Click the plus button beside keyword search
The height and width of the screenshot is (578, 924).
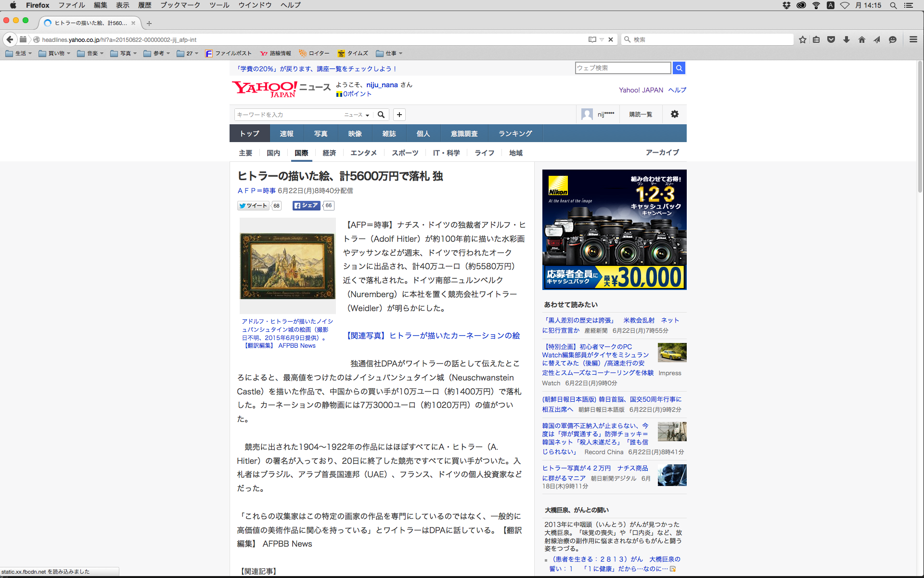click(399, 115)
